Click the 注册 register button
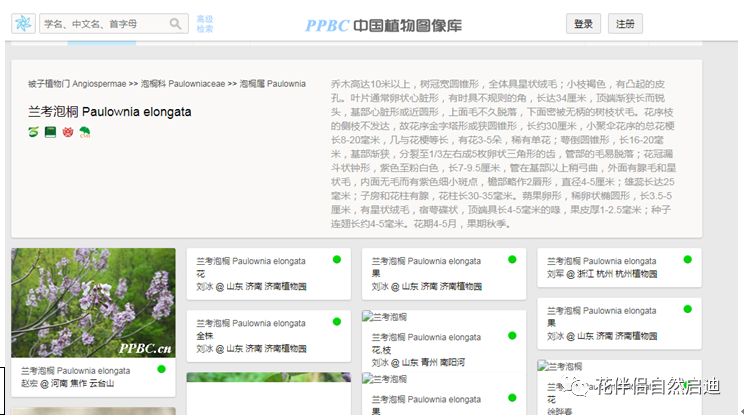This screenshot has width=744, height=418. pos(625,24)
